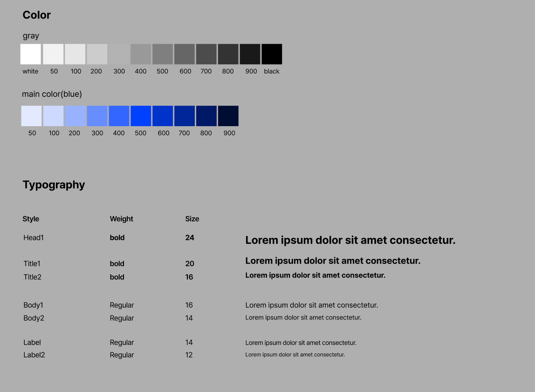Click the Label Lorem ipsum sample
The image size is (535, 392).
(x=301, y=343)
